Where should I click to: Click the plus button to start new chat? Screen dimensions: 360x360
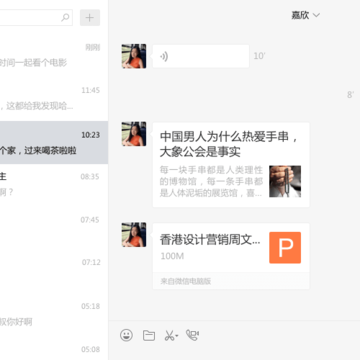[90, 18]
